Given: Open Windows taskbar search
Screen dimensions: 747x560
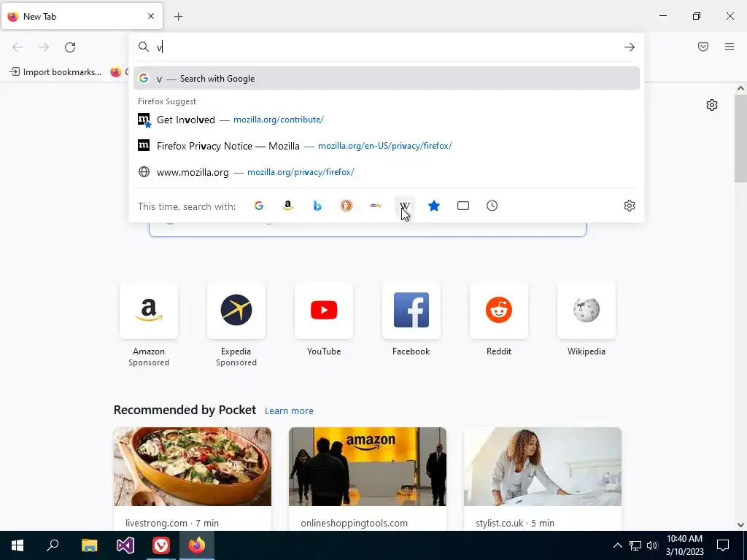Looking at the screenshot, I should (53, 545).
